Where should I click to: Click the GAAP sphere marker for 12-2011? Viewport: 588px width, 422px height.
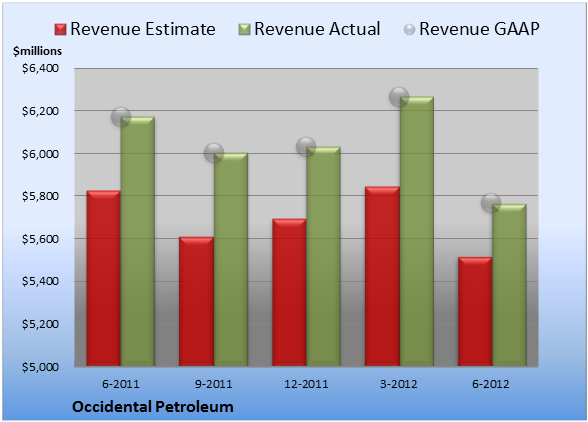point(306,147)
